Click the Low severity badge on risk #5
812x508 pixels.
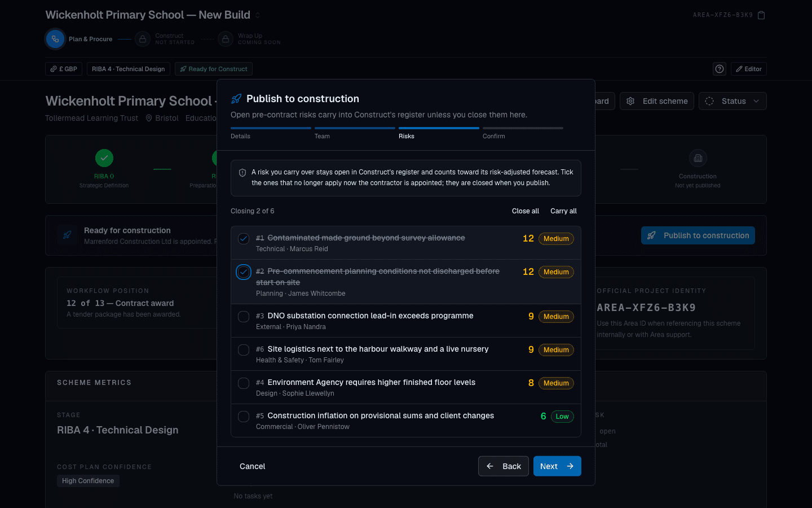[x=562, y=417]
